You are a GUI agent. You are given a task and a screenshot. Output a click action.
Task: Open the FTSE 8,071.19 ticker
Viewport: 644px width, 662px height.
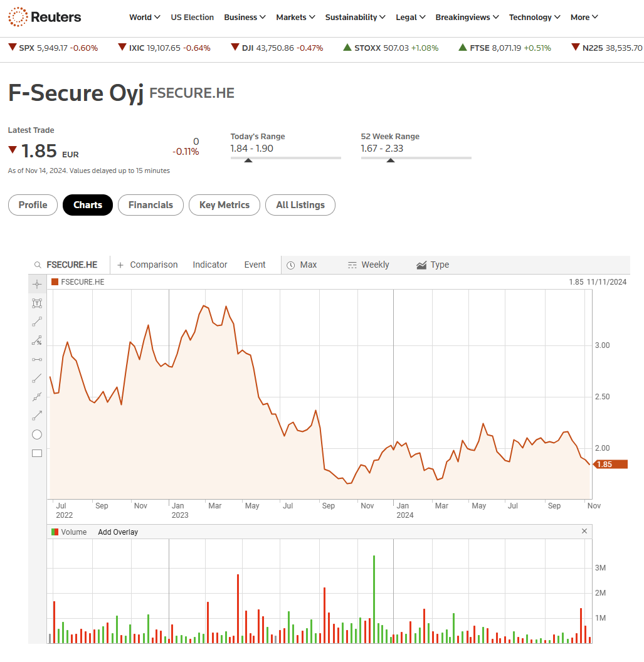pyautogui.click(x=505, y=48)
